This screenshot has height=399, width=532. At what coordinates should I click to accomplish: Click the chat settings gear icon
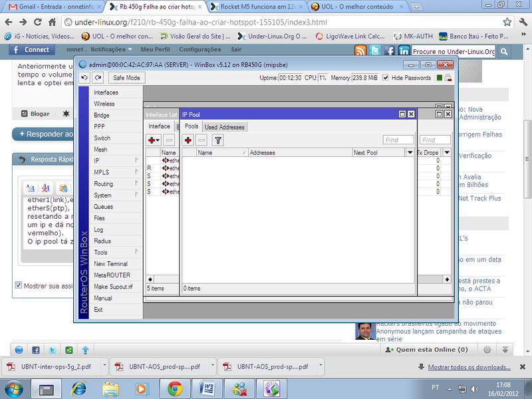click(x=487, y=350)
